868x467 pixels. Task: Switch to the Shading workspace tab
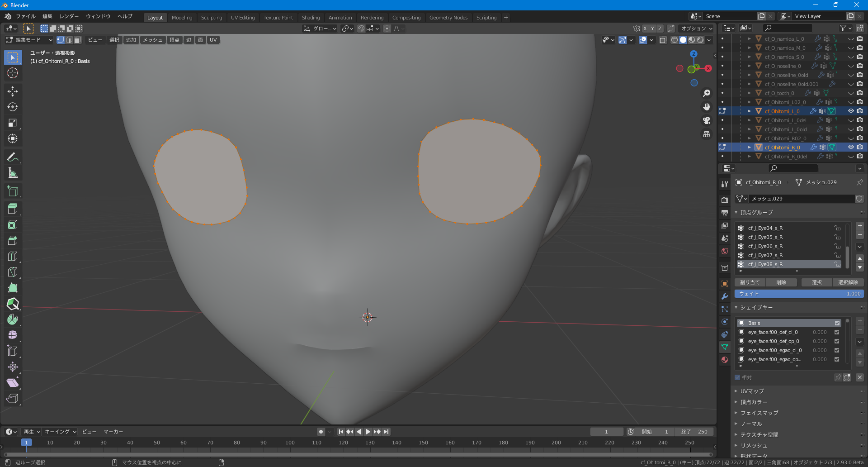coord(311,18)
